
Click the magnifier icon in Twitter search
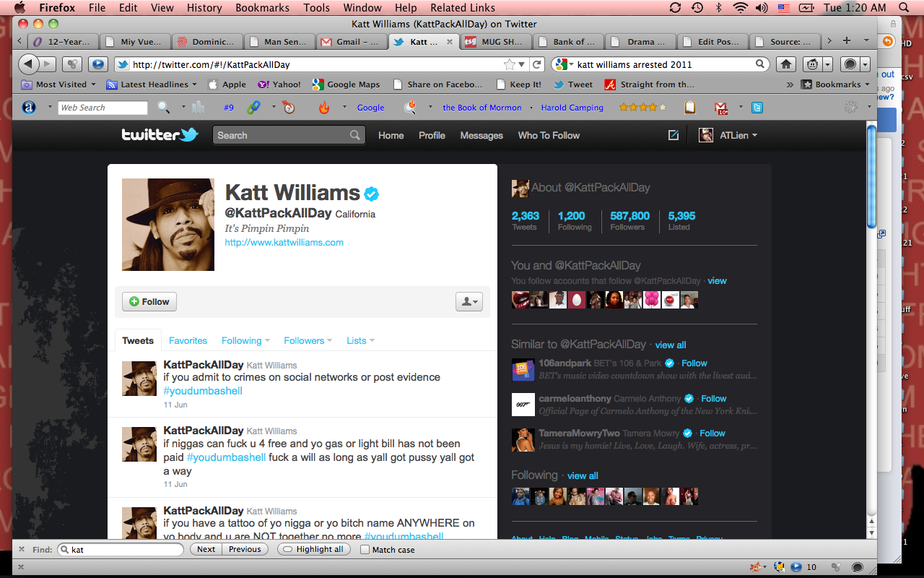tap(355, 135)
